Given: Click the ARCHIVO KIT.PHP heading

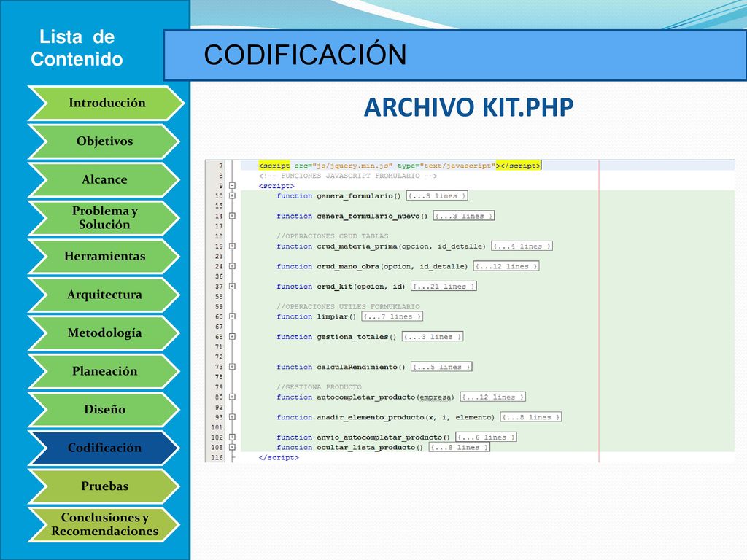Looking at the screenshot, I should click(x=468, y=107).
